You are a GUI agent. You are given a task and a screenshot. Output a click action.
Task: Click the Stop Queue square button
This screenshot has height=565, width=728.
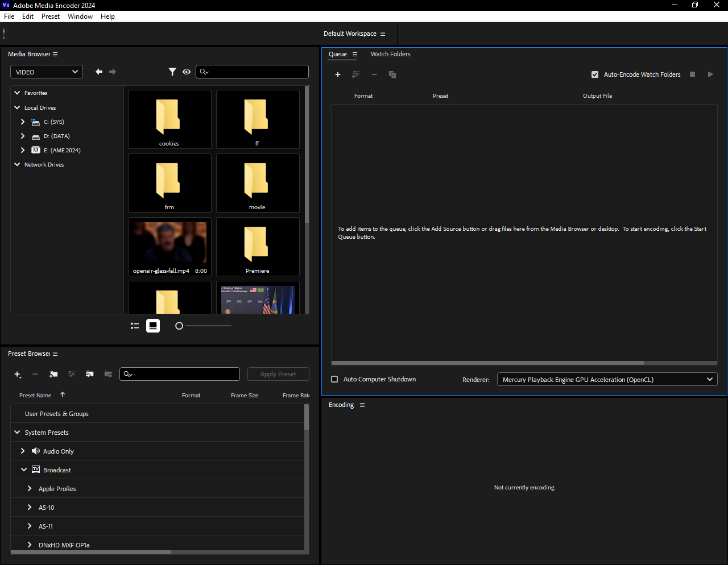tap(692, 74)
